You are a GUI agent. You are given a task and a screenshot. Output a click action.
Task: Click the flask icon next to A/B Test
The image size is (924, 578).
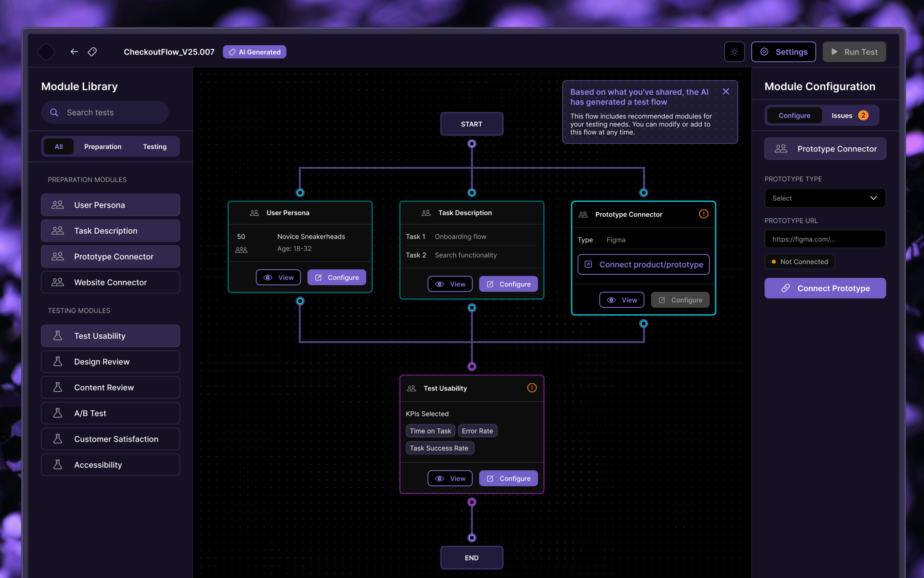pyautogui.click(x=58, y=413)
